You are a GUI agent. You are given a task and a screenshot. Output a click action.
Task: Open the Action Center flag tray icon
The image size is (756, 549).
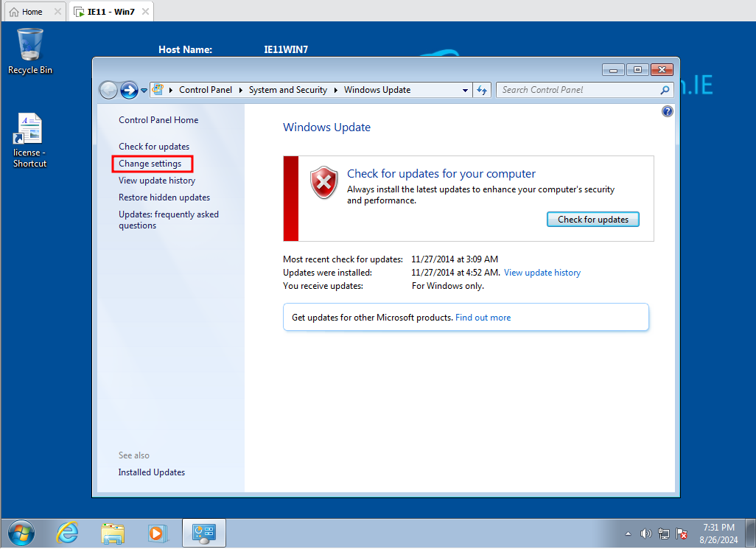point(682,534)
